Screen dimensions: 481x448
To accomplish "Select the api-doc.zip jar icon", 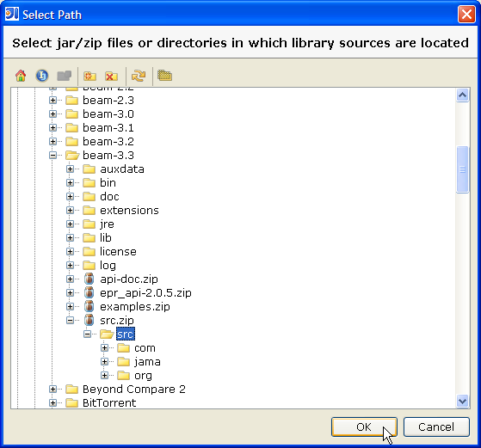I will (x=89, y=279).
